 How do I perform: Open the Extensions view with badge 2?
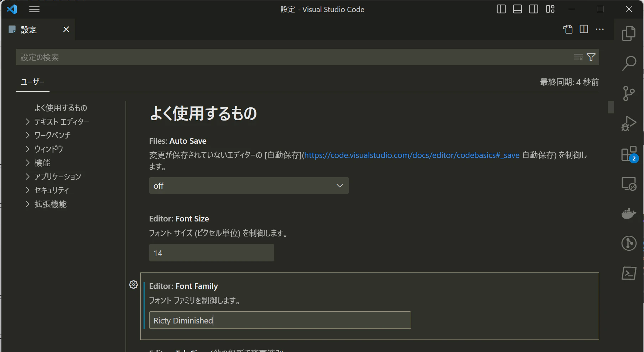tap(629, 154)
